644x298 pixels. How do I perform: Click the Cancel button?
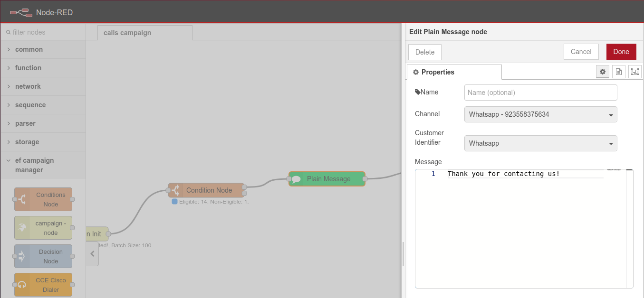(x=581, y=52)
